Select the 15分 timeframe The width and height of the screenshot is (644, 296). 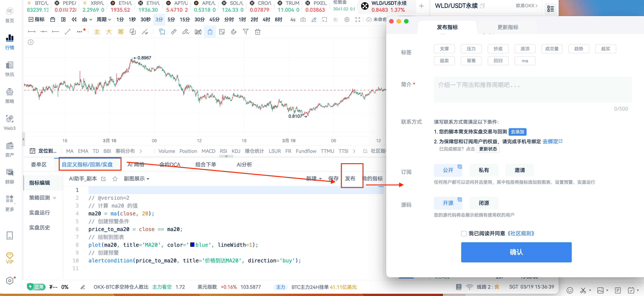[185, 19]
